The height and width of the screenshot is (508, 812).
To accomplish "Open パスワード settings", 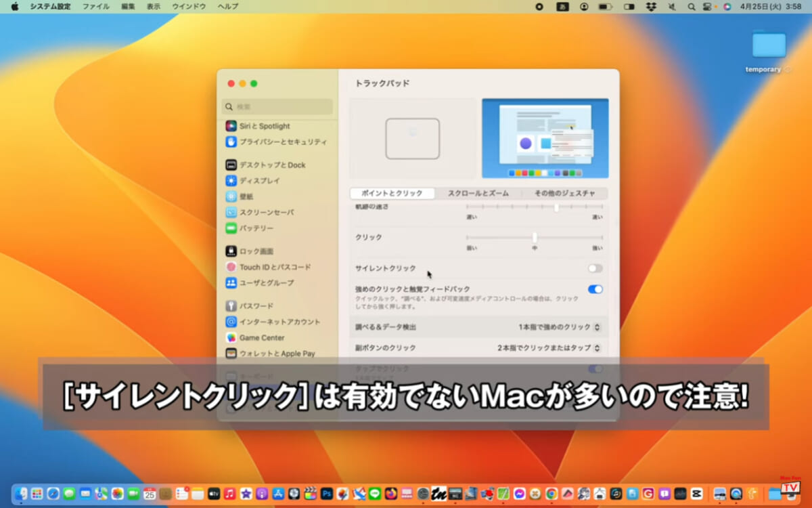I will click(250, 305).
